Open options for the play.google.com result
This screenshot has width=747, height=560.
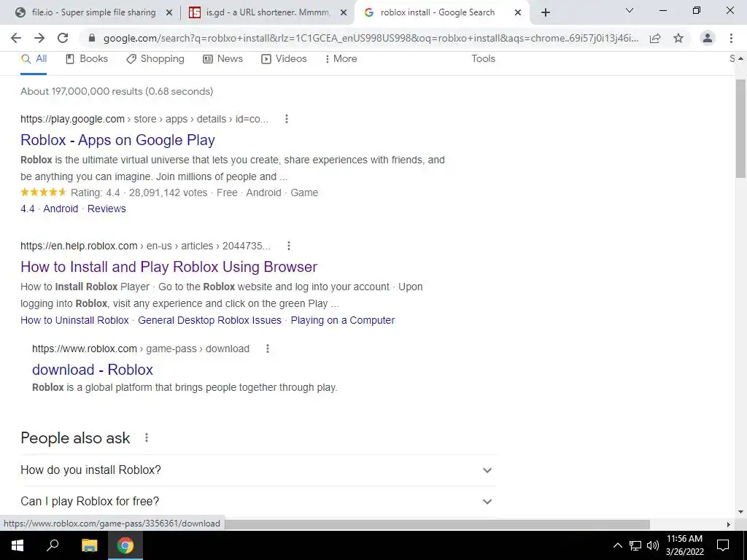(286, 119)
